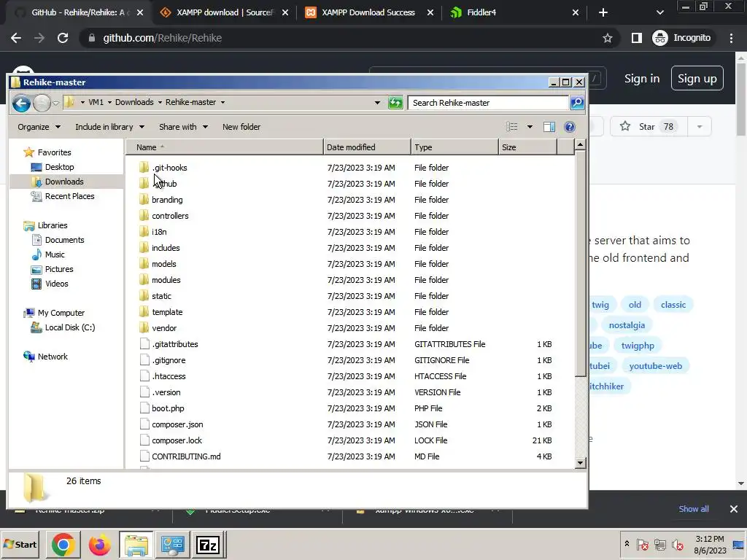This screenshot has width=747, height=560.
Task: Select the branding folder
Action: tap(167, 200)
